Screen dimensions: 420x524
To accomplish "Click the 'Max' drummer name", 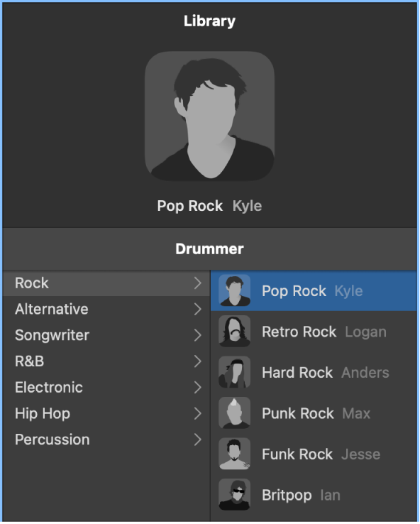I will click(356, 413).
